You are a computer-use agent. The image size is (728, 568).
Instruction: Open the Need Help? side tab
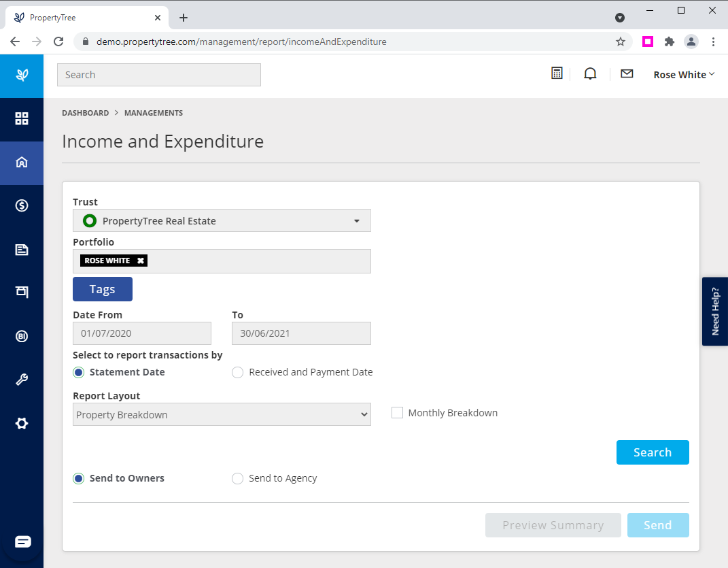pos(715,312)
